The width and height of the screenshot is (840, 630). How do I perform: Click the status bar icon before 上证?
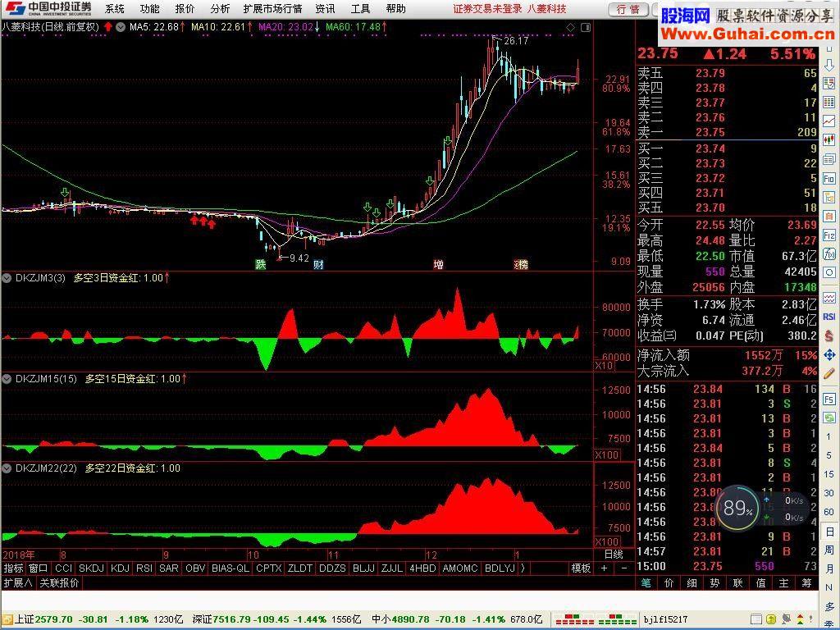[7, 619]
